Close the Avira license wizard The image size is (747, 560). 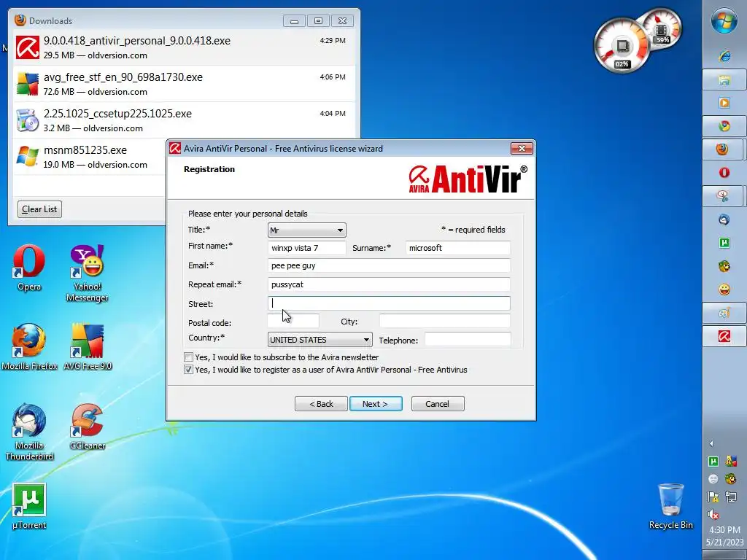pos(522,149)
